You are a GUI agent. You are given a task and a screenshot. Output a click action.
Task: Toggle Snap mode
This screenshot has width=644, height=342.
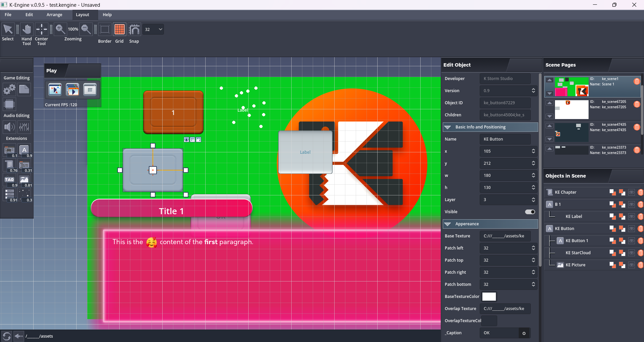pyautogui.click(x=134, y=29)
